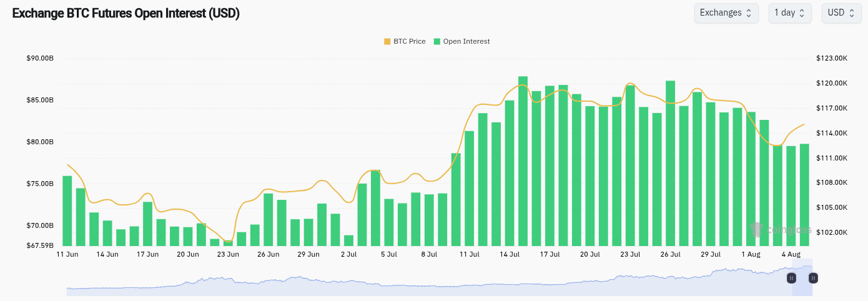This screenshot has height=301, width=868.
Task: Expand the 1 day interval selector
Action: coord(789,13)
